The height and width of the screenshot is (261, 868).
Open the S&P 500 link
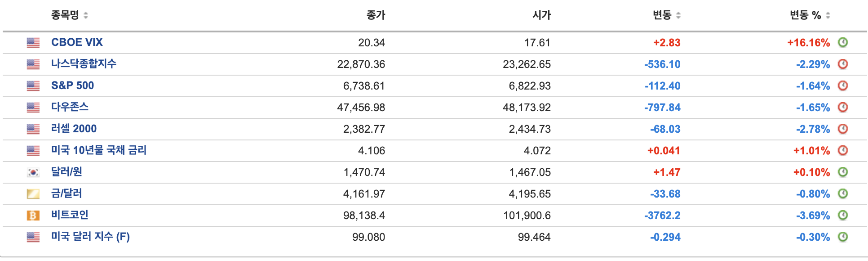pos(73,85)
